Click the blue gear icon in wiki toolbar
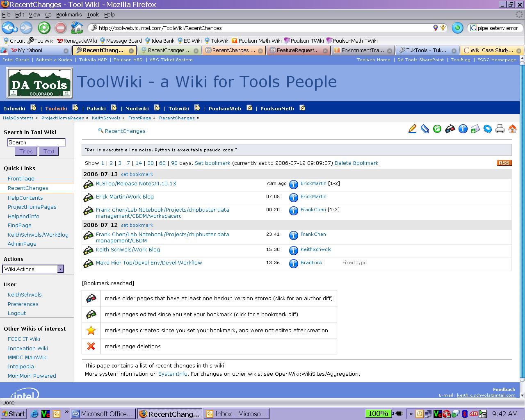Viewport: 525px width, 420px height. (x=487, y=129)
